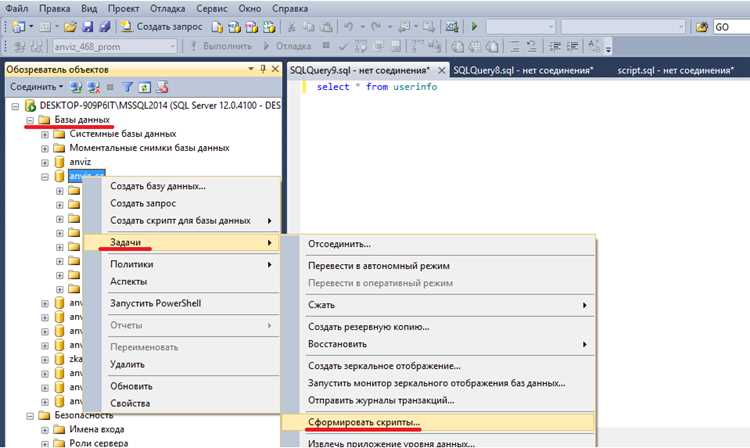Click the Increase Indent toolbar icon
Image resolution: width=750 pixels, height=448 pixels.
(x=572, y=46)
